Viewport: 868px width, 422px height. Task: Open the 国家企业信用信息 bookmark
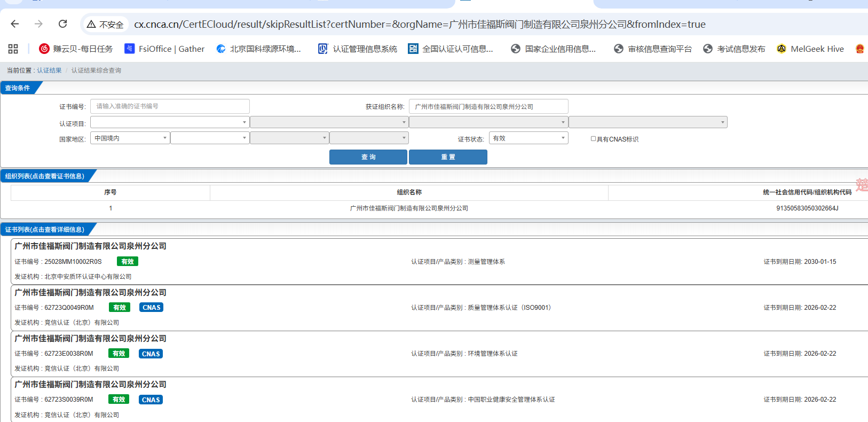point(553,49)
